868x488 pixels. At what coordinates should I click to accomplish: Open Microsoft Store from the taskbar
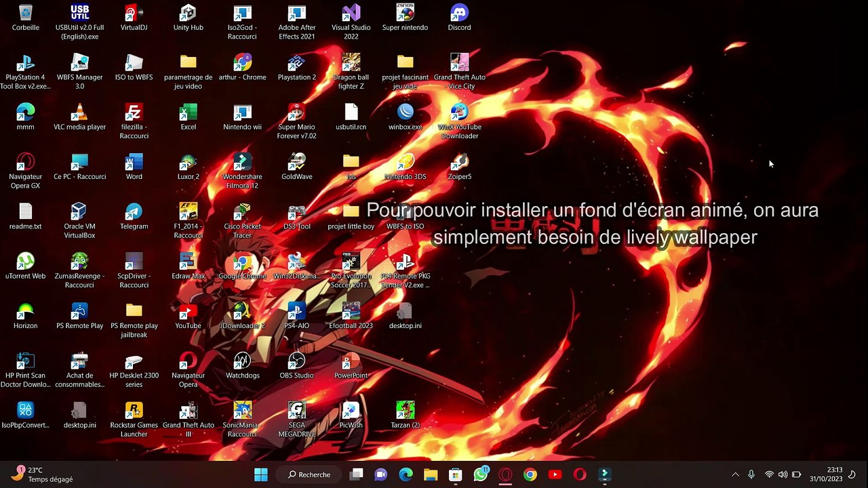[456, 474]
